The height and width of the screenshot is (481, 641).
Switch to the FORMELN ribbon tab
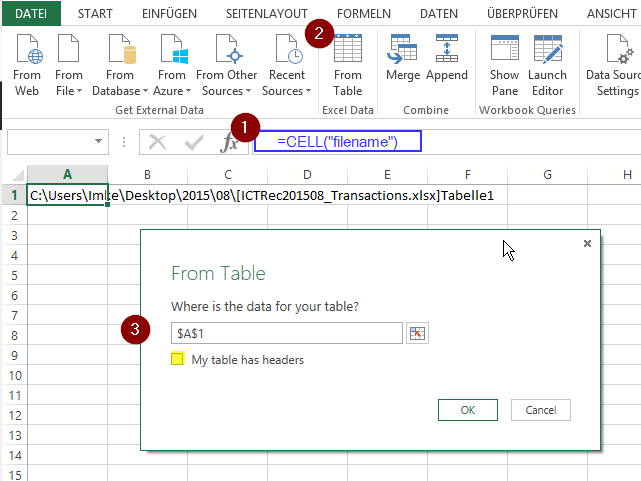point(364,13)
